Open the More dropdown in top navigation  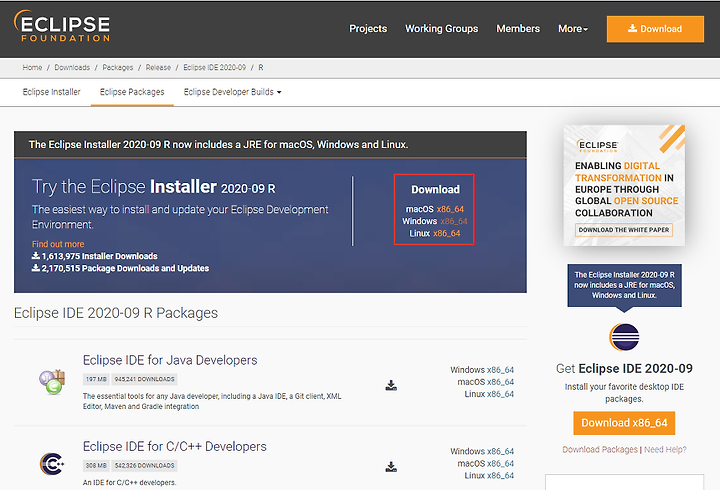click(x=573, y=28)
